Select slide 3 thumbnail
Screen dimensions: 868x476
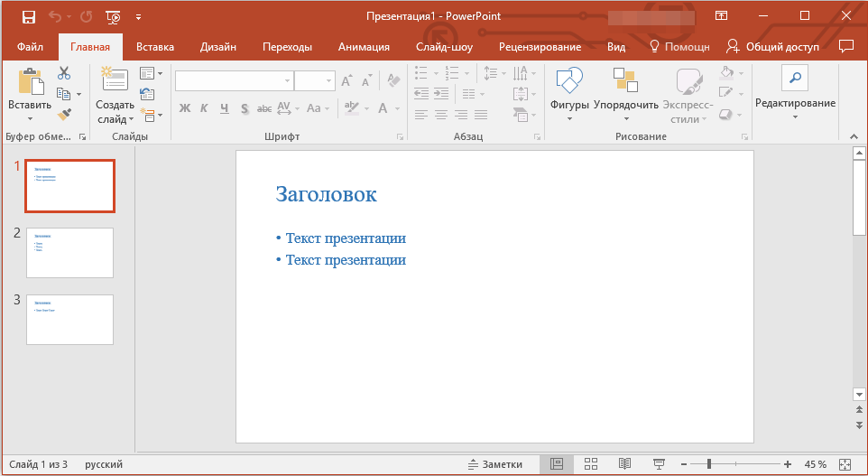click(x=69, y=320)
